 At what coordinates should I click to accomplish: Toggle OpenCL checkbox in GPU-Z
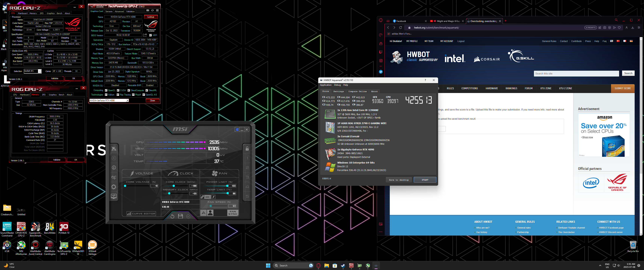pyautogui.click(x=106, y=90)
